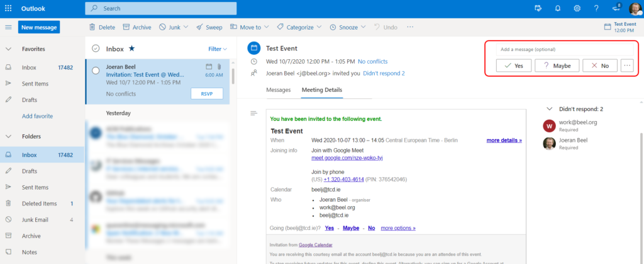The image size is (644, 264).
Task: Click Maybe in the Going row
Action: pos(351,228)
